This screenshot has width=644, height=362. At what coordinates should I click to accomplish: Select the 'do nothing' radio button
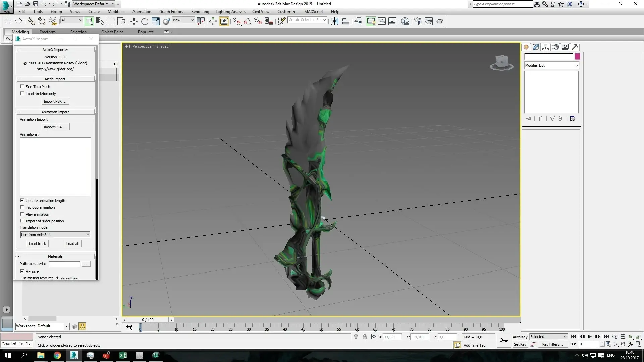click(x=58, y=278)
